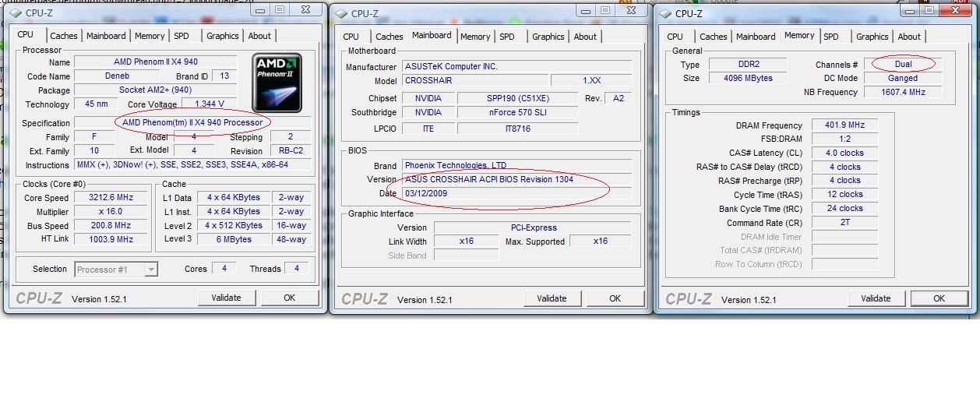Open Mainboard tab in left CPU-Z window
Screen dimensions: 980x409
coord(106,36)
